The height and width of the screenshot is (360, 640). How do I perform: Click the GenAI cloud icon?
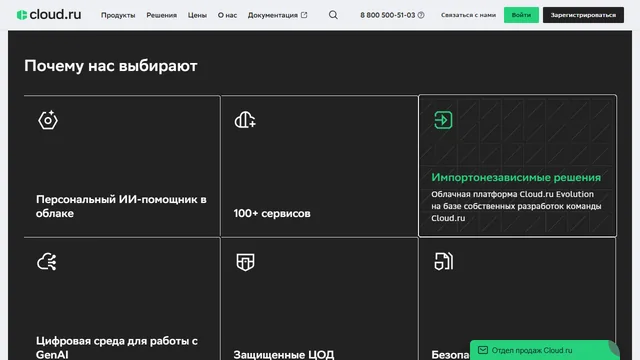pyautogui.click(x=47, y=262)
